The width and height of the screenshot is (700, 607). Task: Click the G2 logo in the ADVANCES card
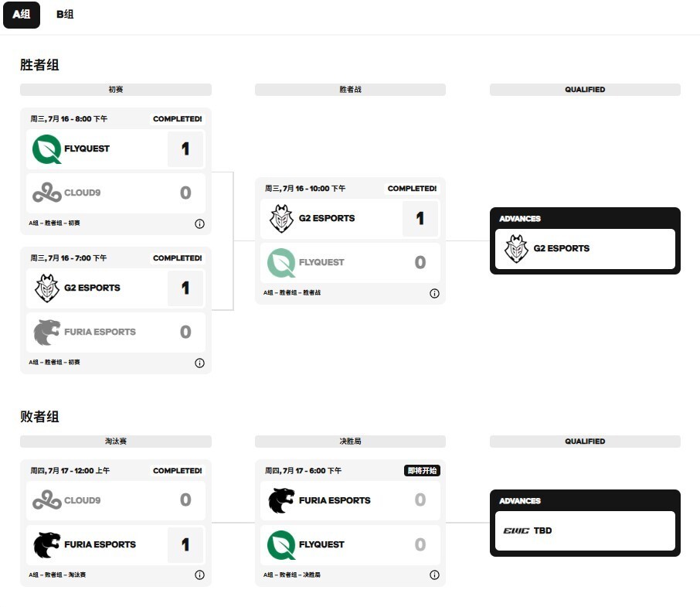[515, 249]
